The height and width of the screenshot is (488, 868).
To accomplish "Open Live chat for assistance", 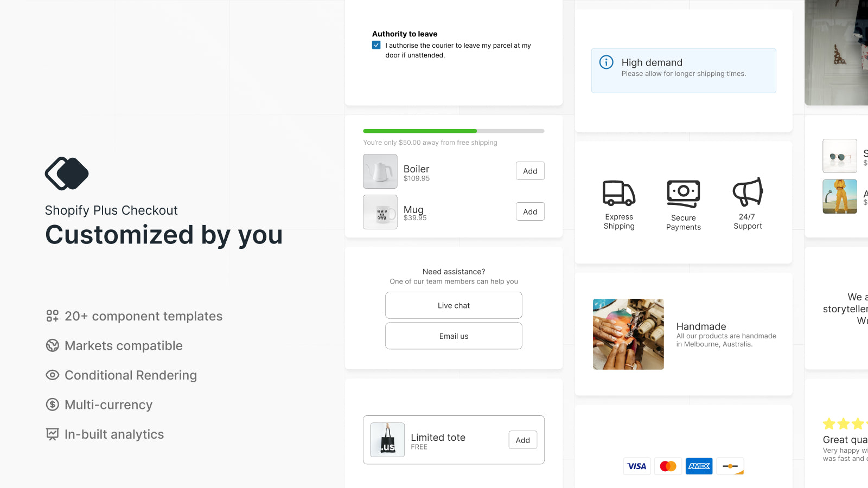I will [454, 305].
